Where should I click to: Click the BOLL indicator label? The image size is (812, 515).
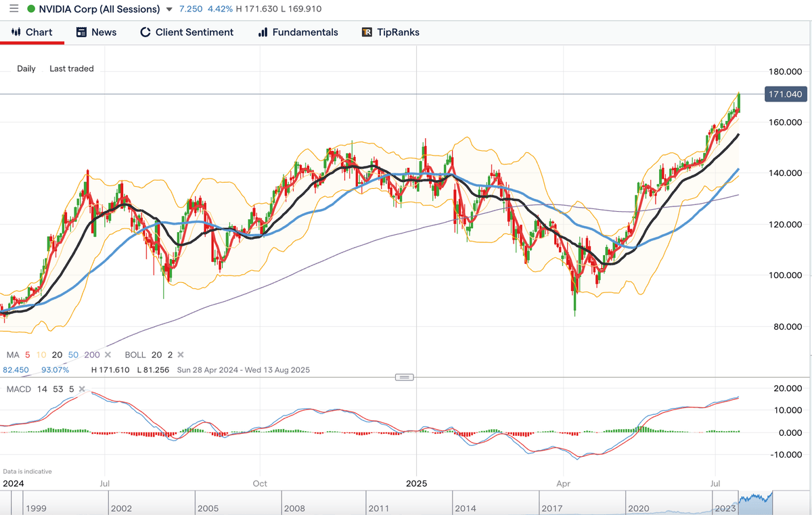pos(135,355)
